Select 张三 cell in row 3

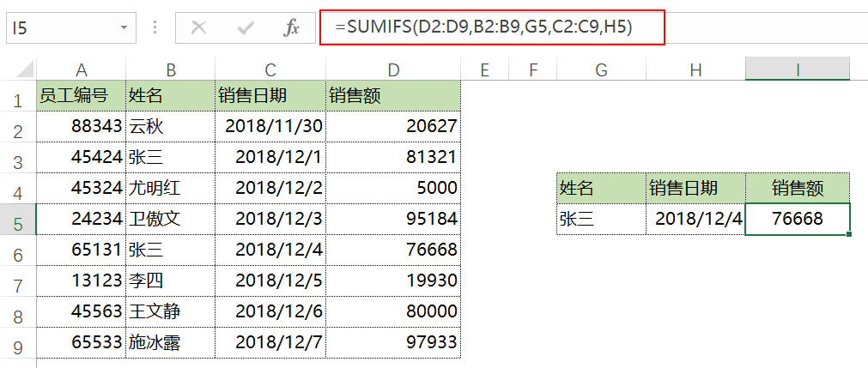click(171, 158)
